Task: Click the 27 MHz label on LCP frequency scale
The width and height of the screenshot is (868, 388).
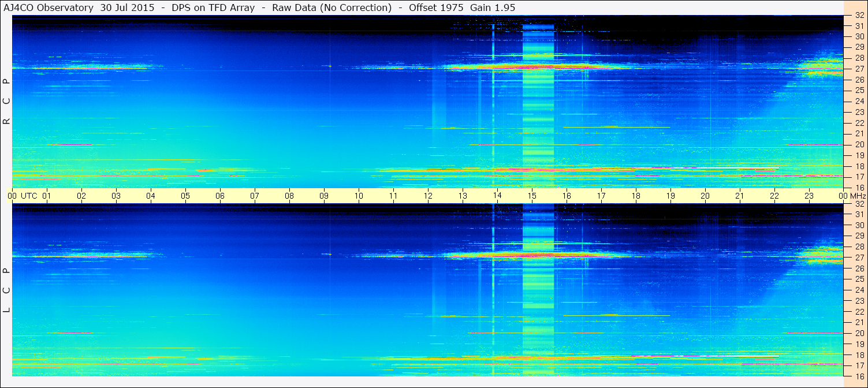Action: tap(859, 258)
